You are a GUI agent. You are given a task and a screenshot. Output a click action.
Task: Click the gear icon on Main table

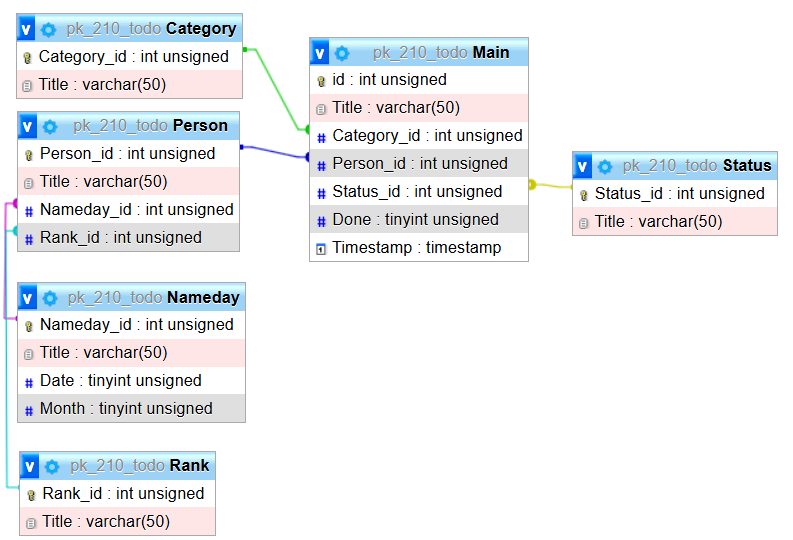342,53
